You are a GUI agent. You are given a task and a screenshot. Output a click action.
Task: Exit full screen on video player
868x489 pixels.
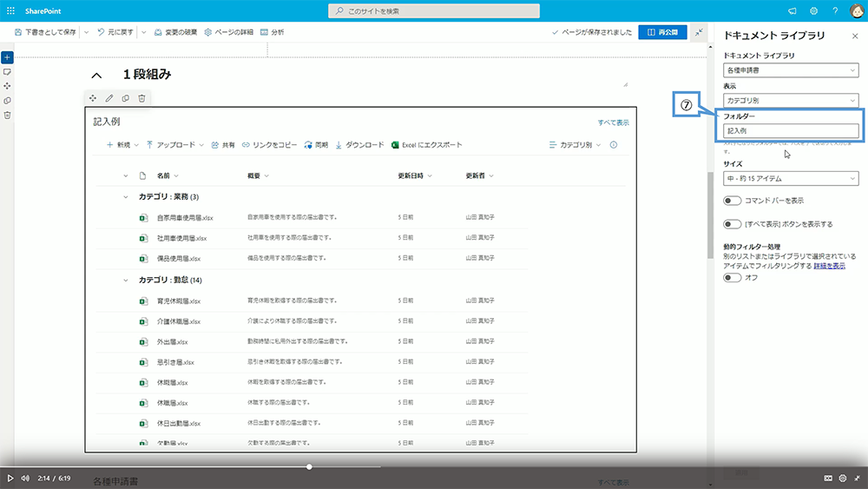point(857,478)
